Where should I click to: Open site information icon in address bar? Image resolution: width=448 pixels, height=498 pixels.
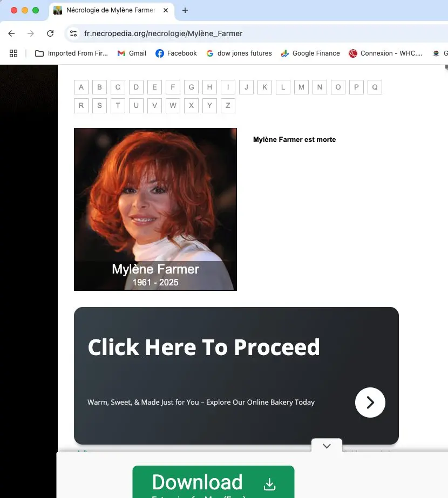(x=73, y=33)
